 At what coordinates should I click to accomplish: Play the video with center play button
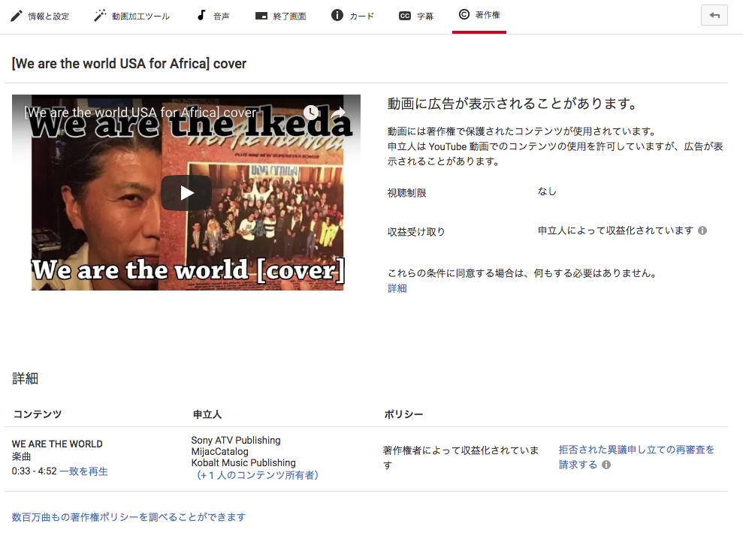[x=186, y=193]
